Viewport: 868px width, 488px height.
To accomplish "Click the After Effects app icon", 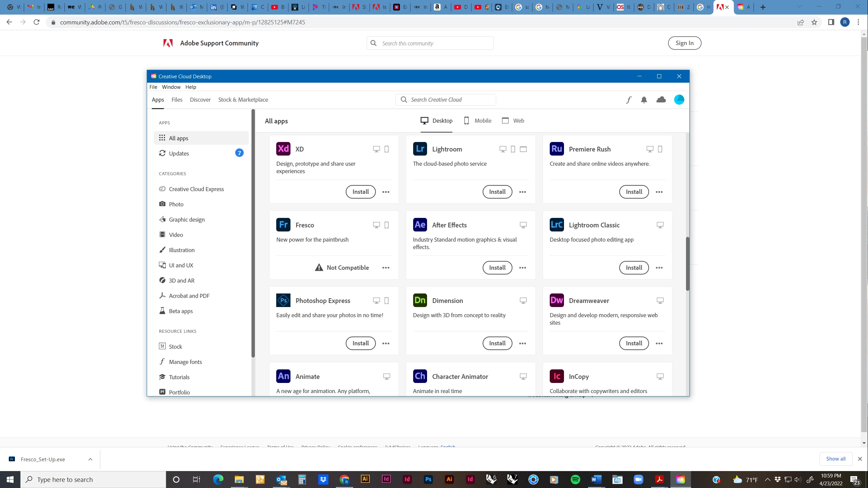I will [x=420, y=225].
